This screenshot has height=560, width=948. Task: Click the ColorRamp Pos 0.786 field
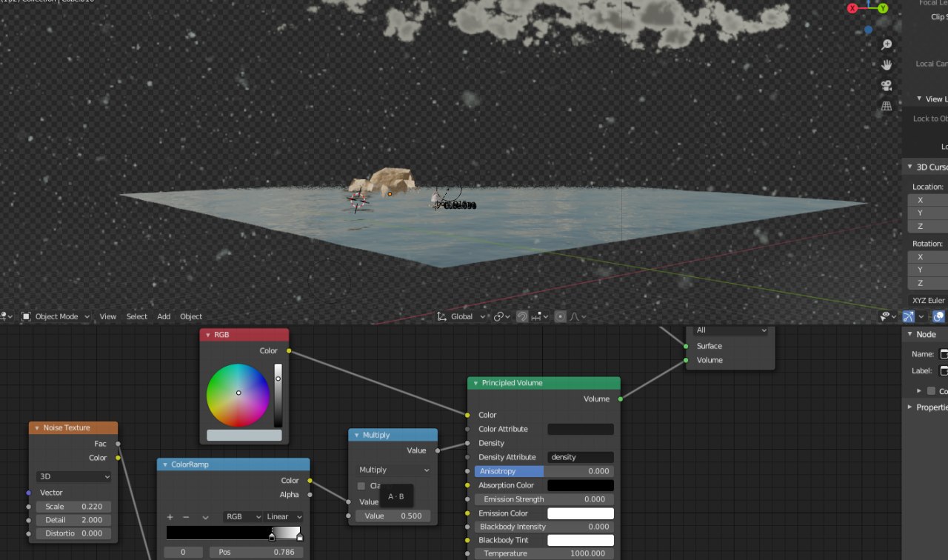[256, 552]
